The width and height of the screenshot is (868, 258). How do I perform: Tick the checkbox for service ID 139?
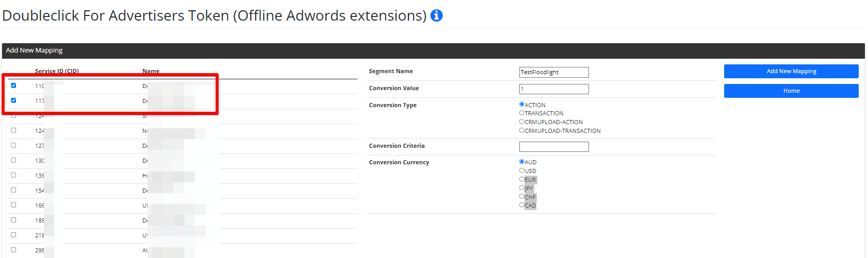[x=13, y=175]
